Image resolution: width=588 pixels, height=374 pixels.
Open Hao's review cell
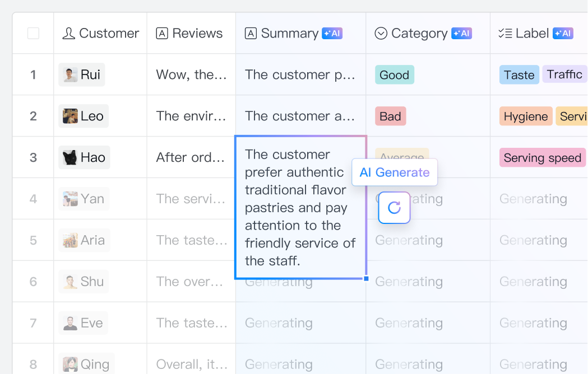pos(191,158)
